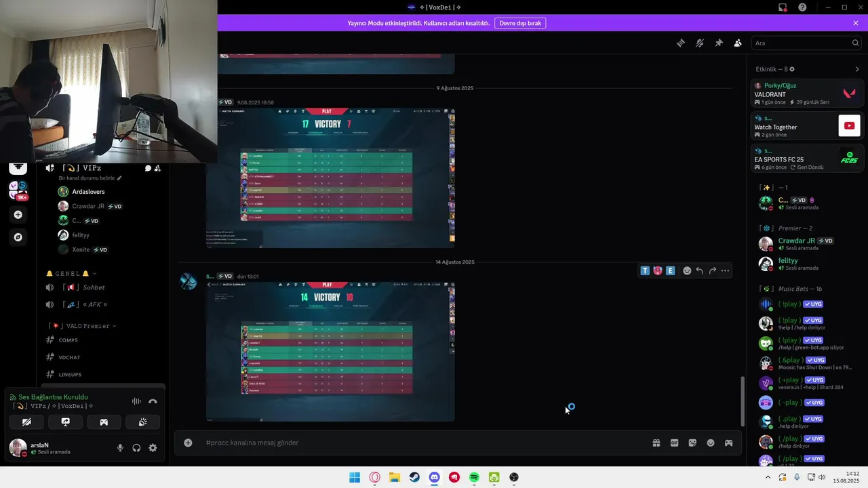Viewport: 868px width, 488px height.
Task: Add T super reaction to message
Action: 645,270
